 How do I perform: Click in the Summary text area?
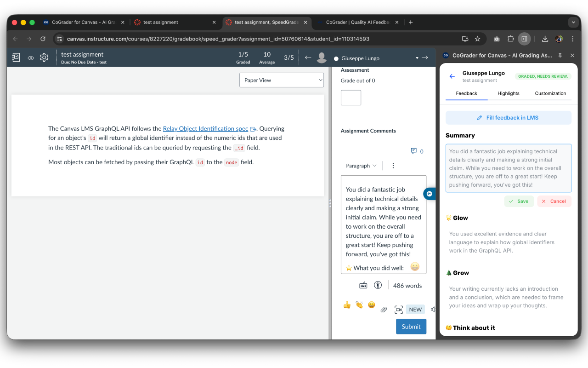click(509, 168)
